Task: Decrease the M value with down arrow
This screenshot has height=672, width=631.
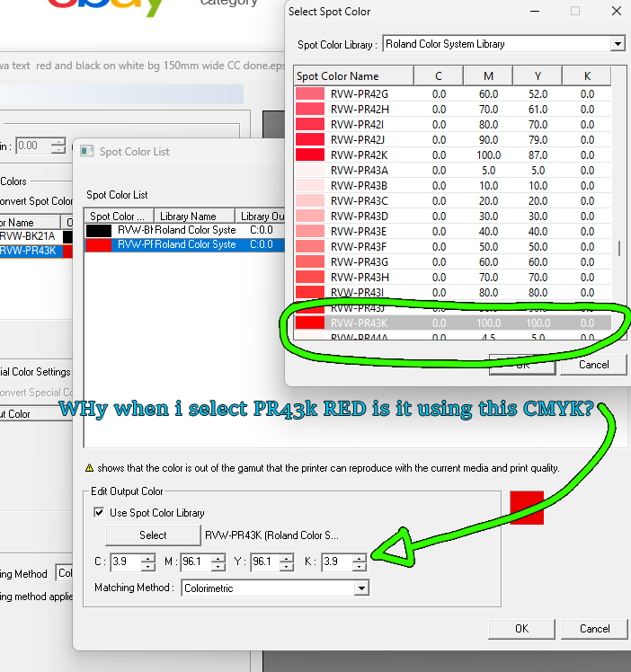Action: pyautogui.click(x=218, y=567)
